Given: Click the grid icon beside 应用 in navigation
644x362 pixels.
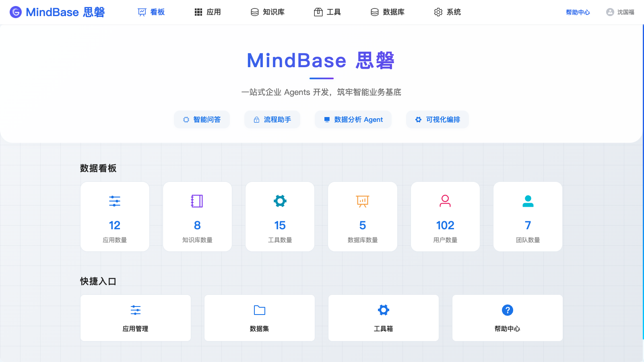Looking at the screenshot, I should tap(198, 12).
